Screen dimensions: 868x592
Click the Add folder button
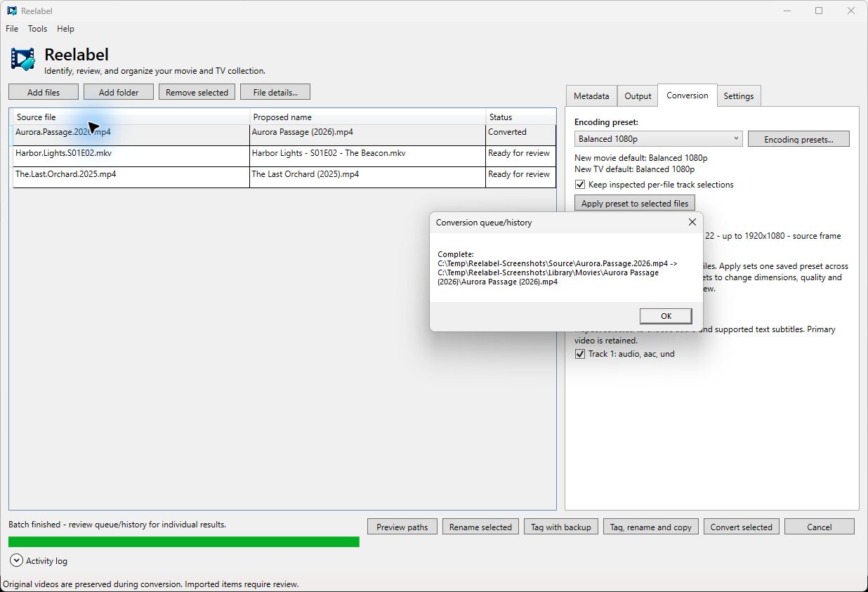point(119,92)
